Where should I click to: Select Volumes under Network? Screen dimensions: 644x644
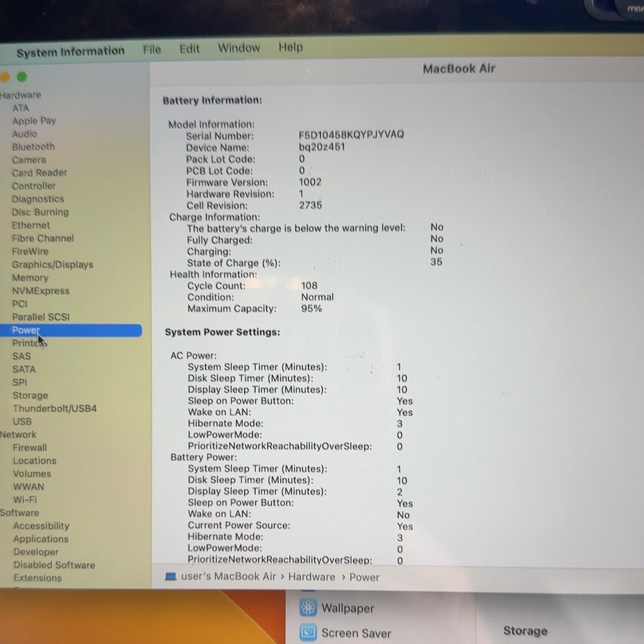32,474
